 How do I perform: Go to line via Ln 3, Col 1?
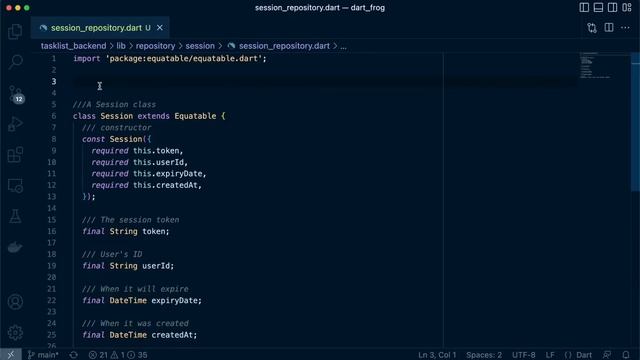[437, 355]
